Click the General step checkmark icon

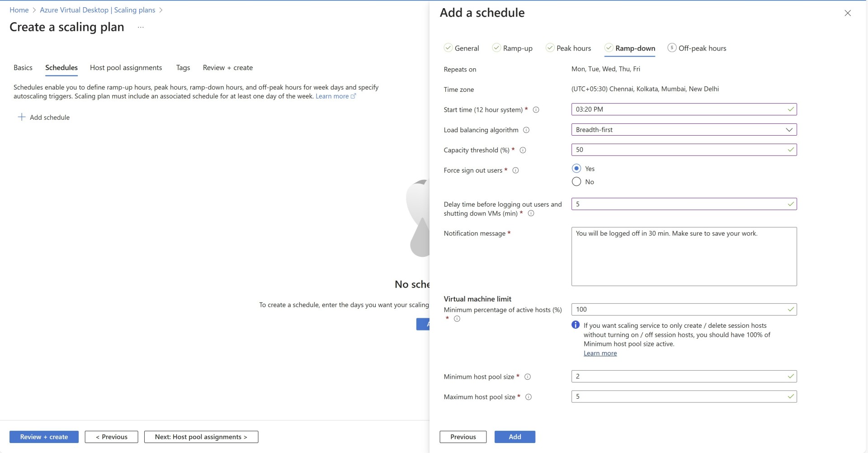[x=448, y=47]
